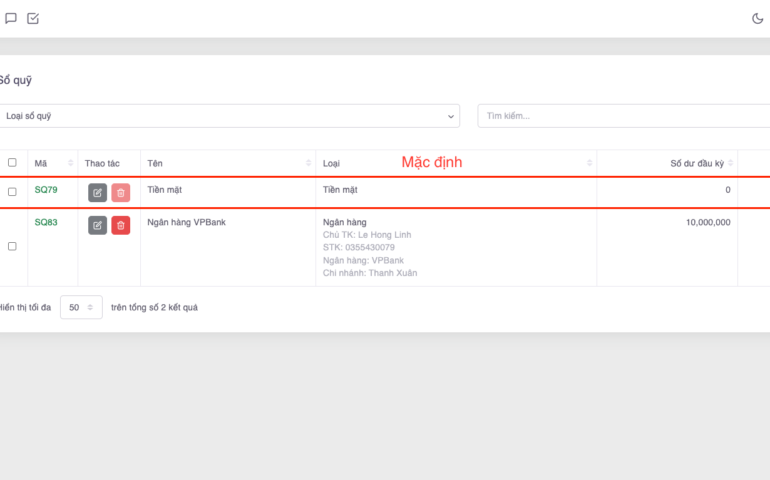The image size is (770, 480).
Task: Sort by the Mã column arrows
Action: (x=71, y=163)
